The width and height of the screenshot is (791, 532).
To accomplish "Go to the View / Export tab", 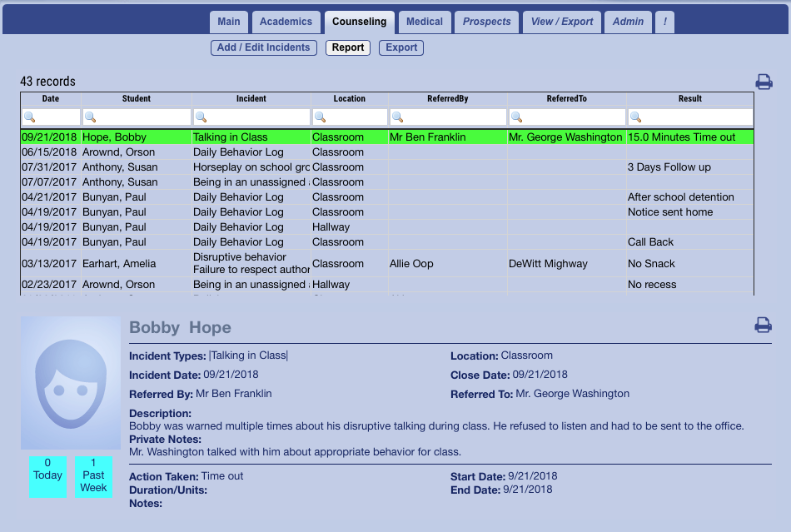I will [x=562, y=22].
